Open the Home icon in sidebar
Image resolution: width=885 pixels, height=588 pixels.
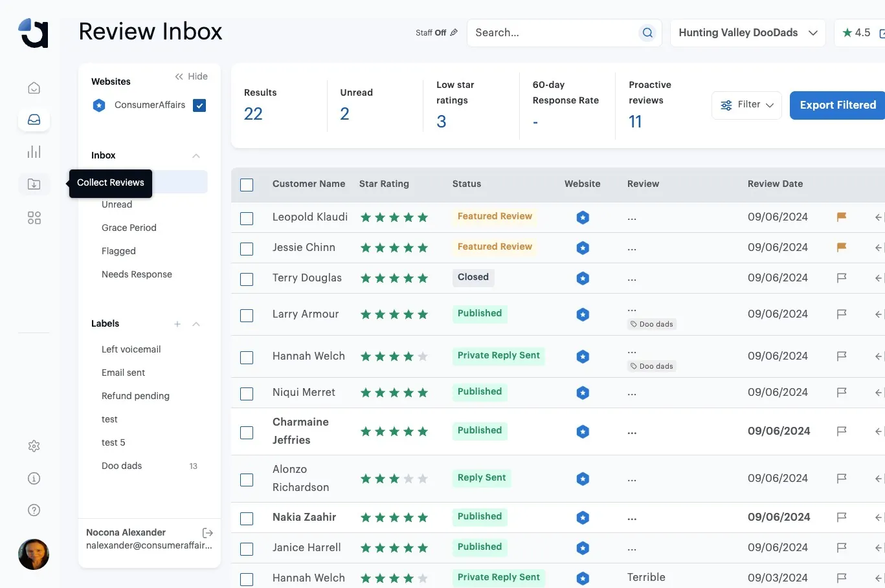point(34,88)
